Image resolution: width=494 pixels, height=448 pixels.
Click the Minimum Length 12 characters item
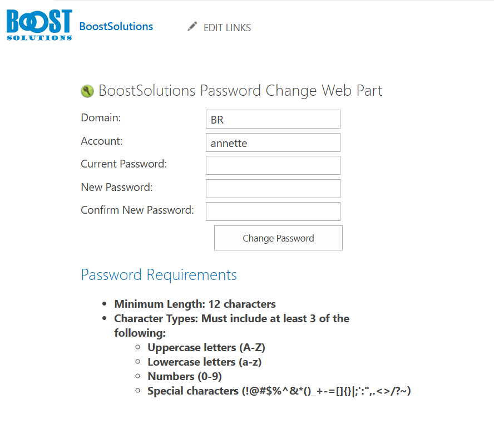click(x=195, y=304)
